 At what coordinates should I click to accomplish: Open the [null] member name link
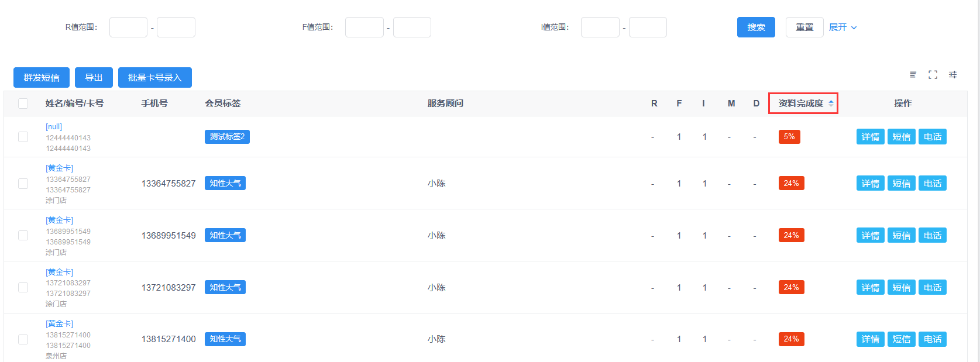[x=54, y=127]
